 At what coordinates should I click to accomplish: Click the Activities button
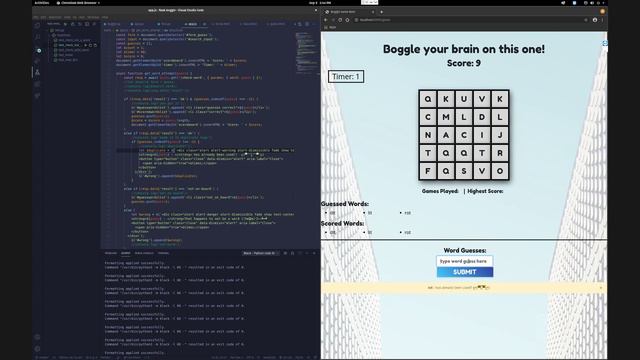coord(42,2)
